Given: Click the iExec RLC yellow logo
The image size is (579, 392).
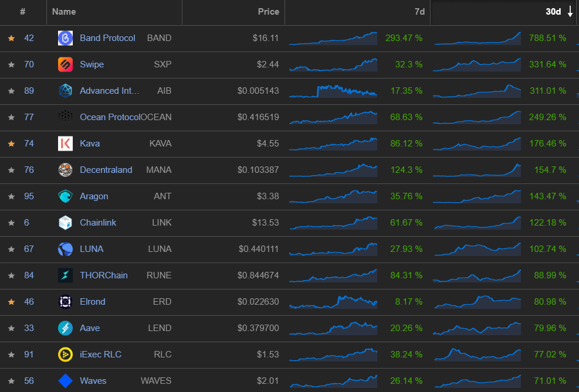Looking at the screenshot, I should coord(65,354).
